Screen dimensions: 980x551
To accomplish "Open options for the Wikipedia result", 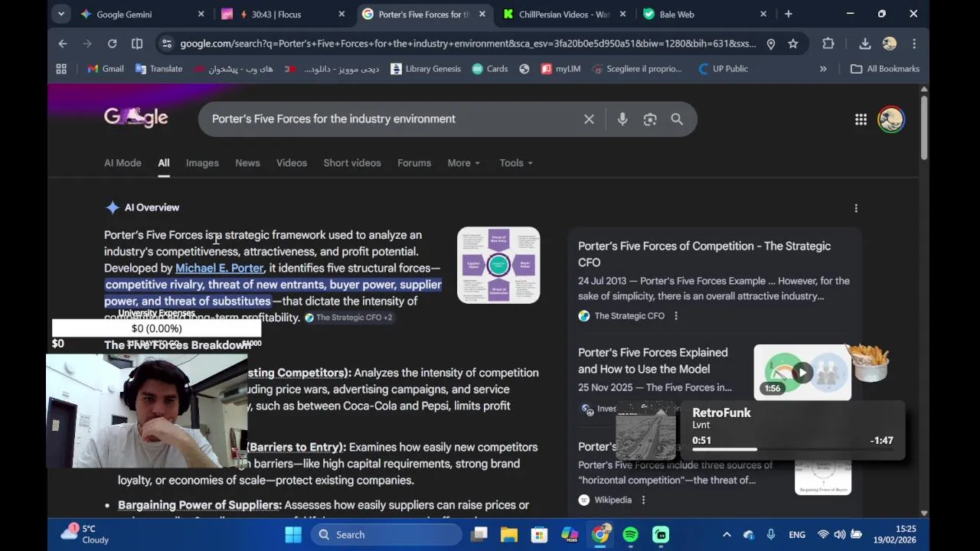I will pyautogui.click(x=643, y=500).
